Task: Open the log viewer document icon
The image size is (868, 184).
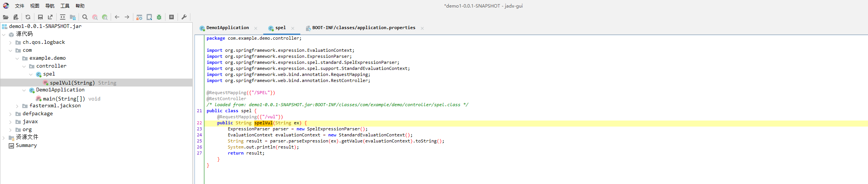Action: (171, 17)
